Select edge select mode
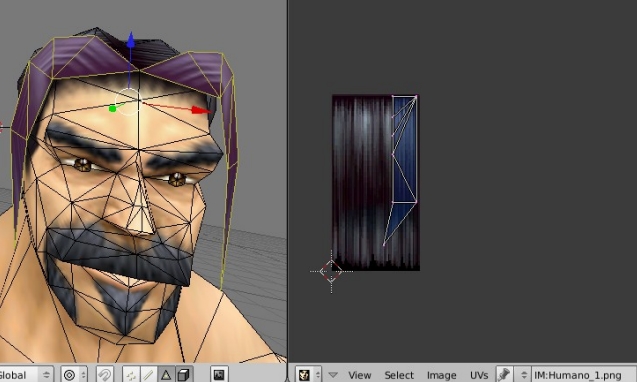The height and width of the screenshot is (382, 637). coord(148,374)
